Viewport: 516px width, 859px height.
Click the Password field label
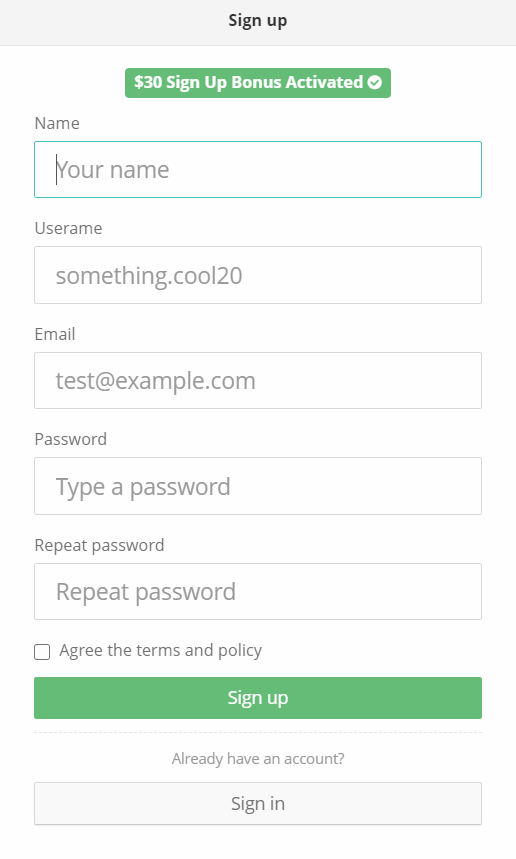point(71,439)
